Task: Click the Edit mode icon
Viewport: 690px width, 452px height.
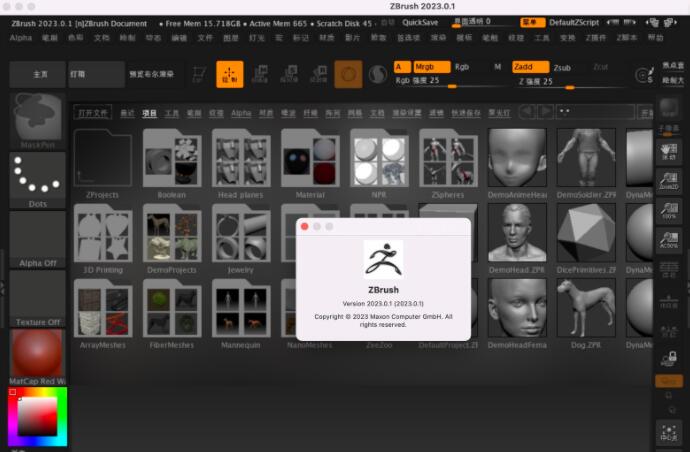Action: tap(199, 74)
